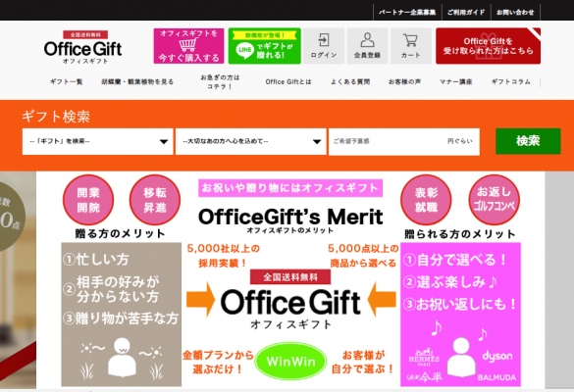Click the green WinWin oval
This screenshot has height=392, width=574.
pos(290,362)
